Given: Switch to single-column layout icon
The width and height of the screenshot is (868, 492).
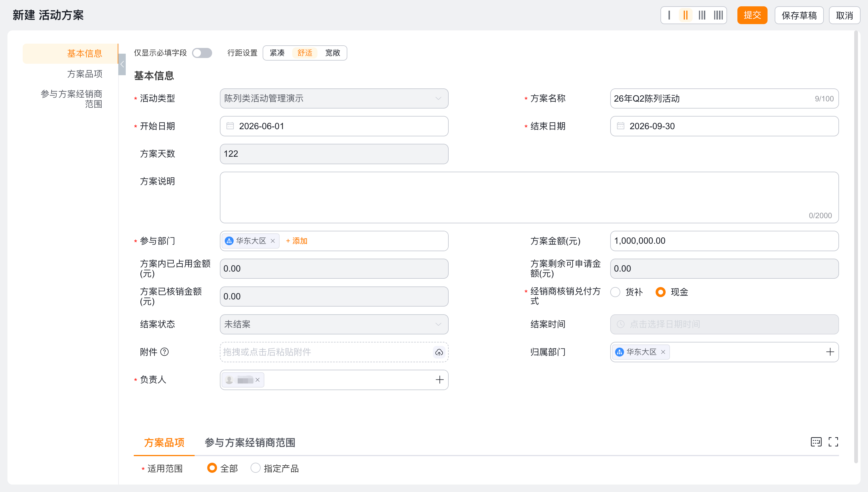Looking at the screenshot, I should pos(669,15).
